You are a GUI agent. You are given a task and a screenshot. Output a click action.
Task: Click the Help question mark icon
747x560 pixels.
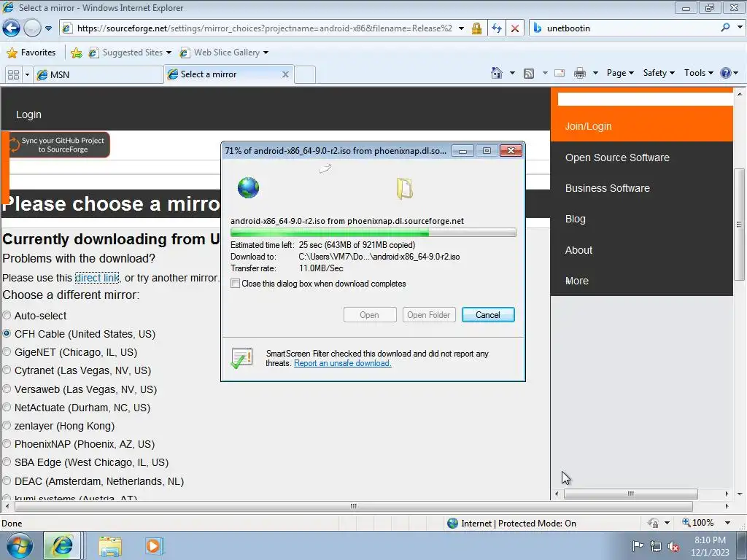point(726,73)
